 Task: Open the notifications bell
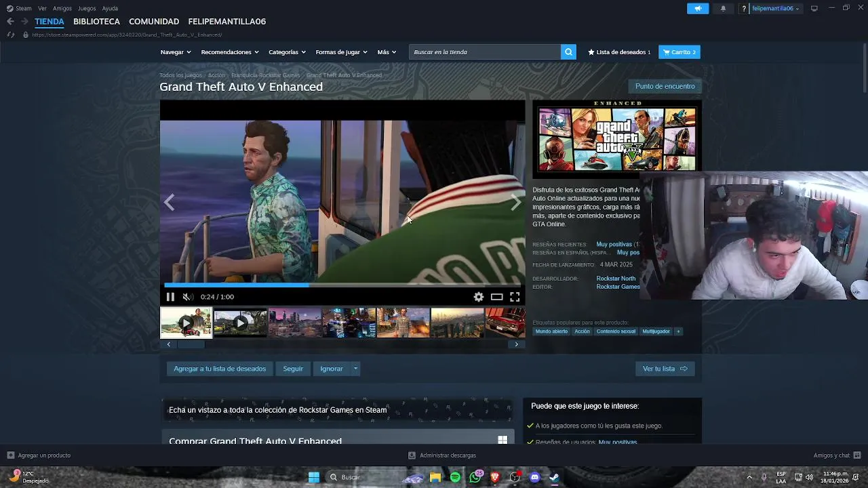(x=723, y=8)
